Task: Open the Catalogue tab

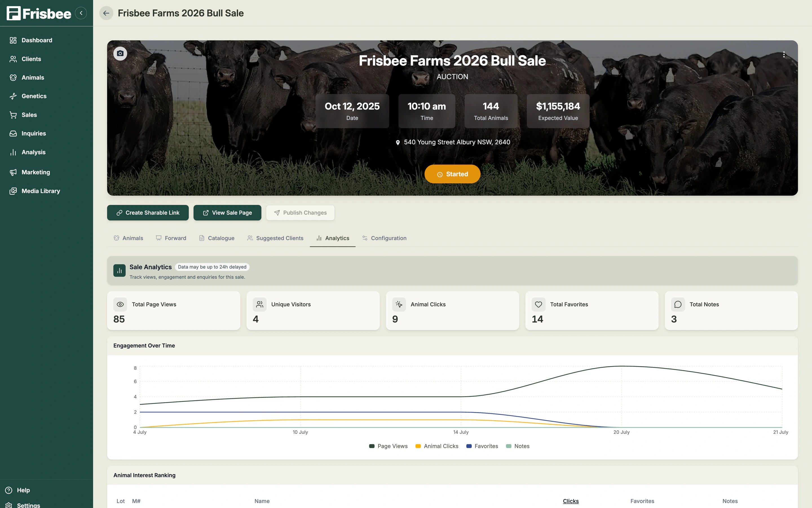Action: (217, 238)
